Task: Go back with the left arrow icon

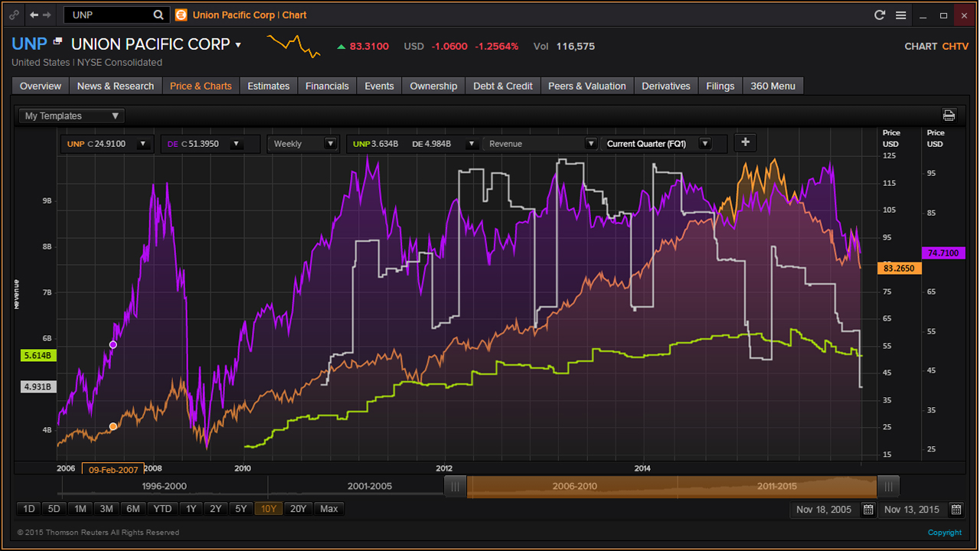Action: point(34,15)
